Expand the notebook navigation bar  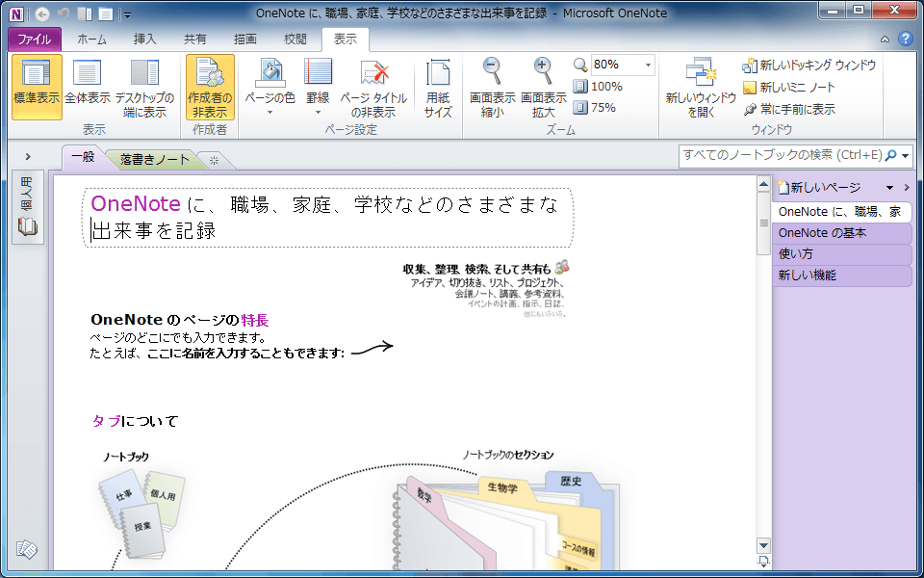click(28, 156)
